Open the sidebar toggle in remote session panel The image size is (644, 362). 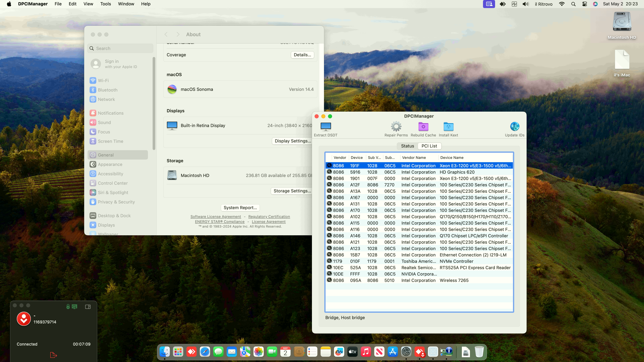click(88, 307)
